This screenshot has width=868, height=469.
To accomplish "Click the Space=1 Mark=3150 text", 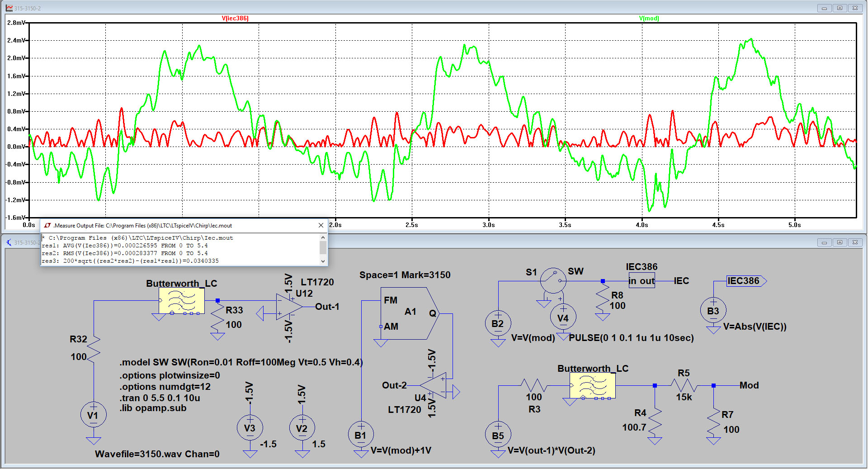I will (405, 275).
